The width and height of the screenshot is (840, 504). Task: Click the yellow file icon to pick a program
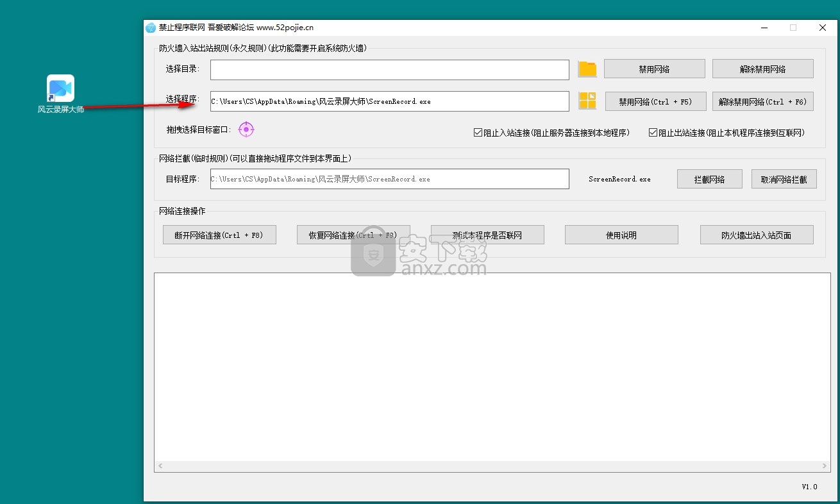click(587, 101)
